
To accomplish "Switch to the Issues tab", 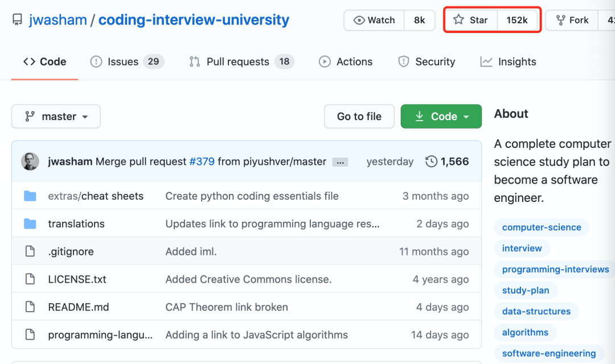I will tap(122, 61).
